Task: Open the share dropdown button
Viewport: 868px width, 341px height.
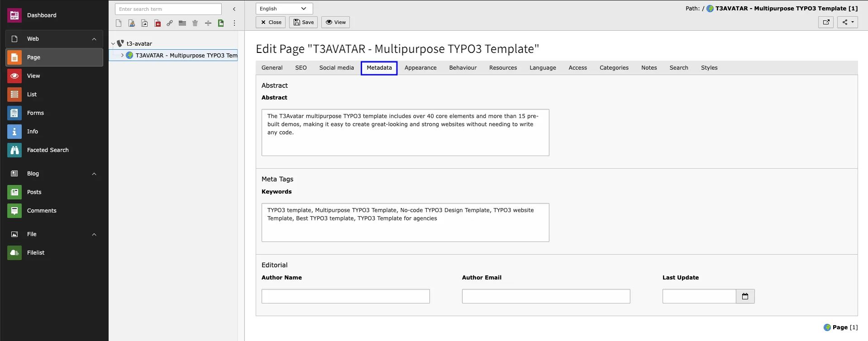Action: tap(848, 22)
